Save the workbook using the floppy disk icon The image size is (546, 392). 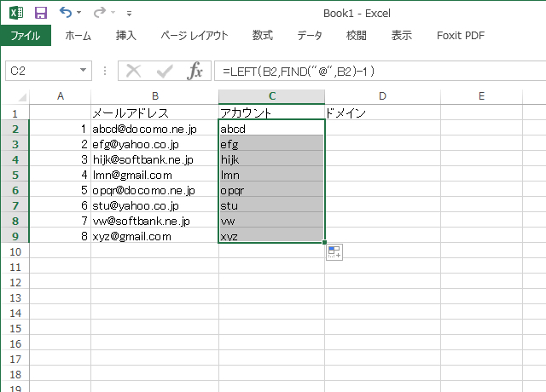[40, 13]
